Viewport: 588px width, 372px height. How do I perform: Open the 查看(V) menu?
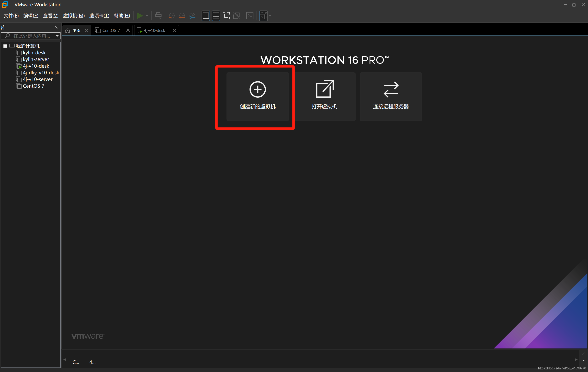click(x=51, y=16)
